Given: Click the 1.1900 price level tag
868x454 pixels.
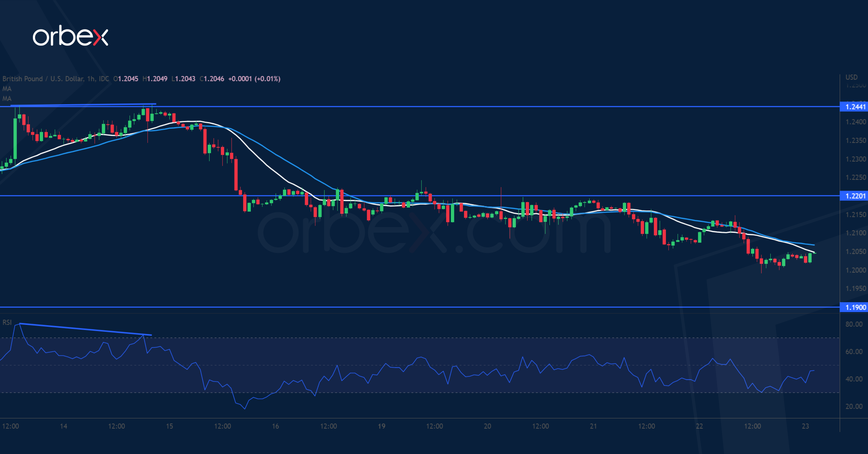Looking at the screenshot, I should (x=855, y=307).
